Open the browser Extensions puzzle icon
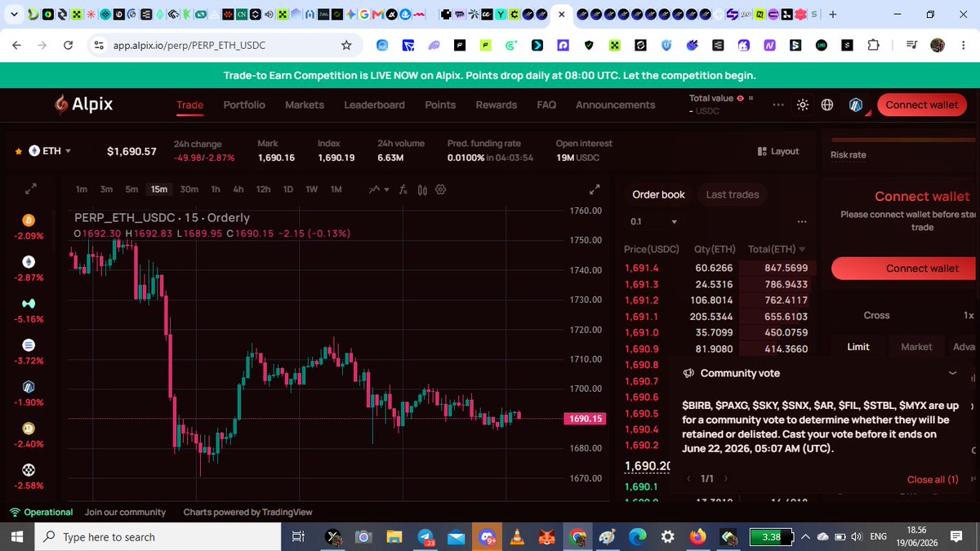This screenshot has width=980, height=551. [874, 46]
